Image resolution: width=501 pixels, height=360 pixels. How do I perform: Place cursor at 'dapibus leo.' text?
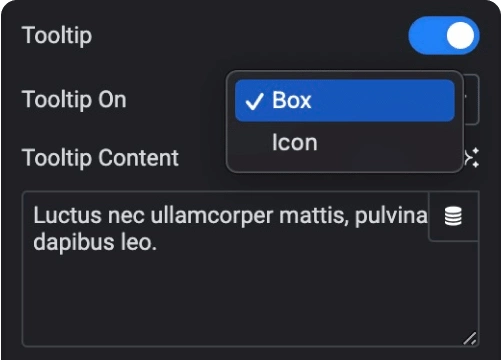(95, 242)
